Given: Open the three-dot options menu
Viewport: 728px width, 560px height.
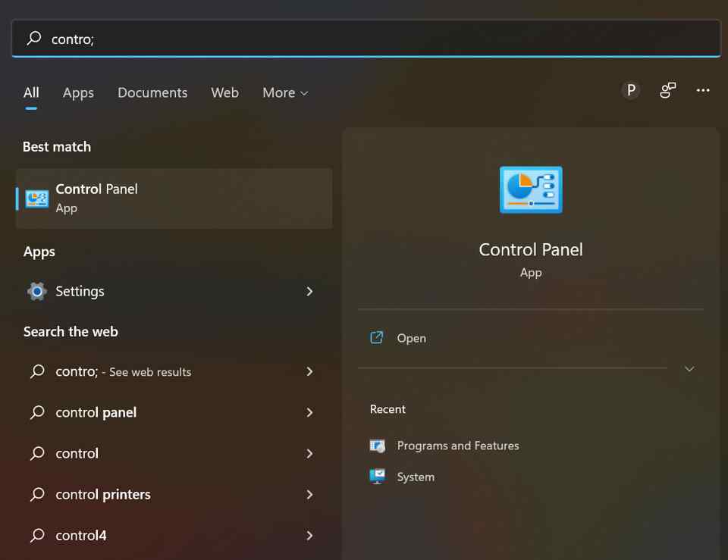Looking at the screenshot, I should 702,90.
